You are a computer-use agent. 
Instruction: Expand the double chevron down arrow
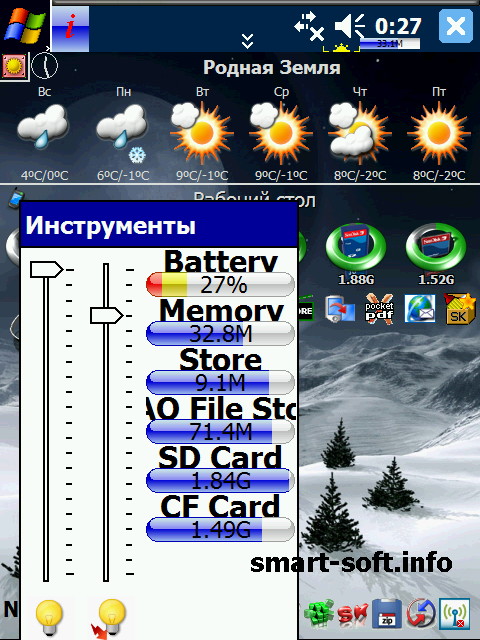point(247,41)
